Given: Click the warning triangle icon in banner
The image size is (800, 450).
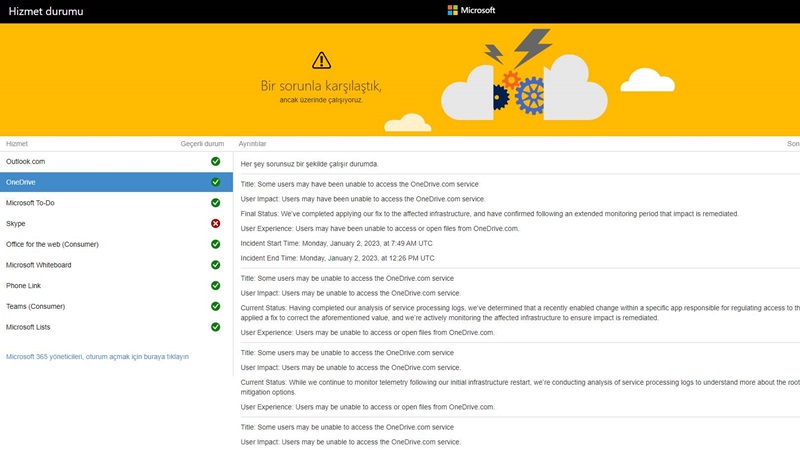Looking at the screenshot, I should click(x=321, y=60).
